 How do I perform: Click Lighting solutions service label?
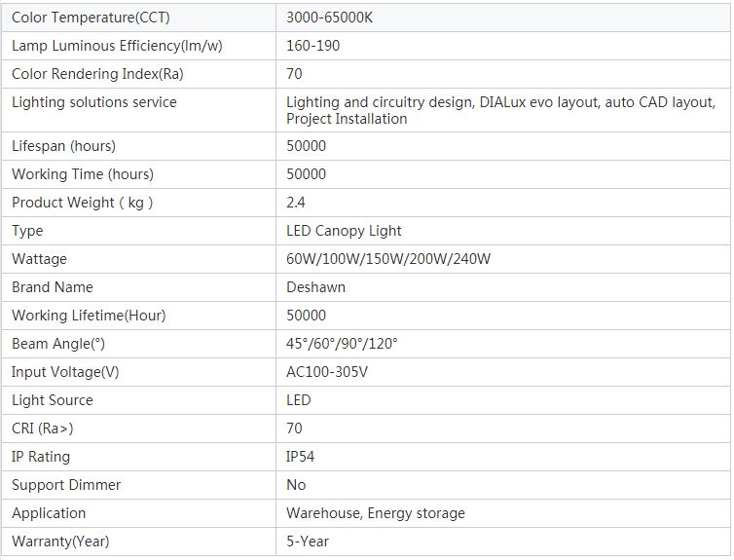[x=94, y=102]
